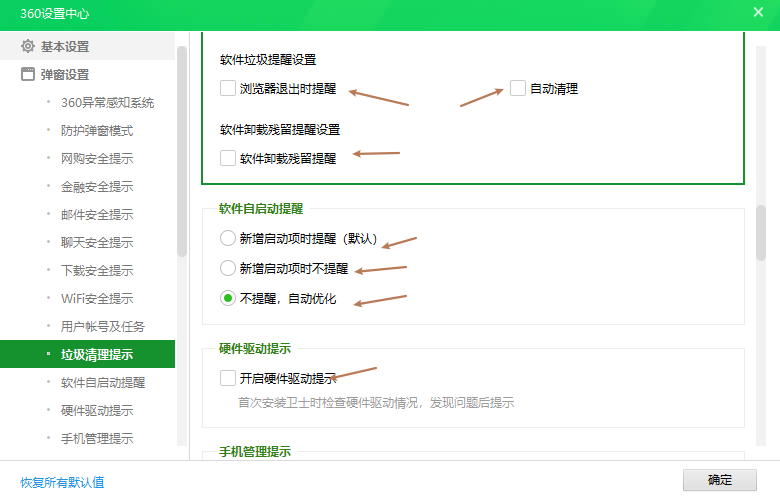Tick the 自动清理 checkbox

518,88
